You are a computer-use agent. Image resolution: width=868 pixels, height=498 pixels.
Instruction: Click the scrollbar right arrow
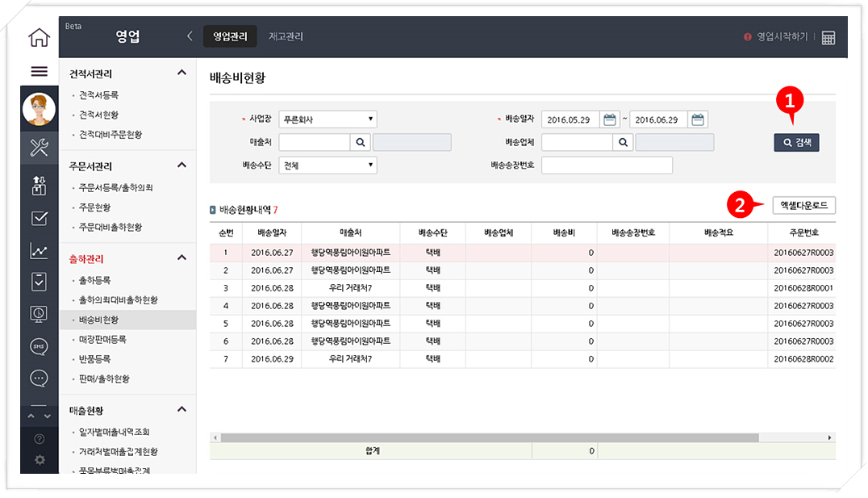tap(829, 437)
